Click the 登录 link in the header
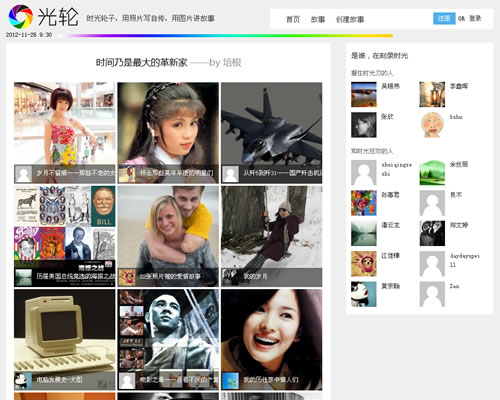Image resolution: width=500 pixels, height=400 pixels. click(x=475, y=18)
